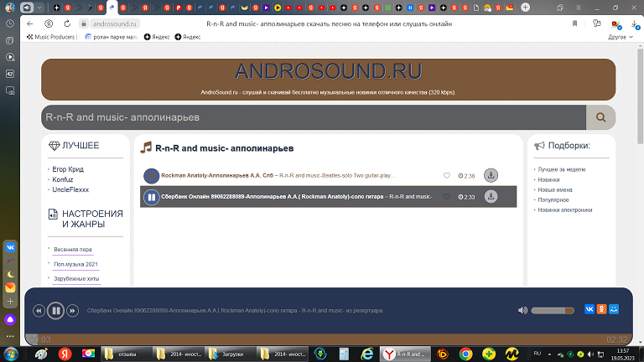Image resolution: width=644 pixels, height=362 pixels.
Task: Open Егор Крид artist link
Action: coord(68,169)
